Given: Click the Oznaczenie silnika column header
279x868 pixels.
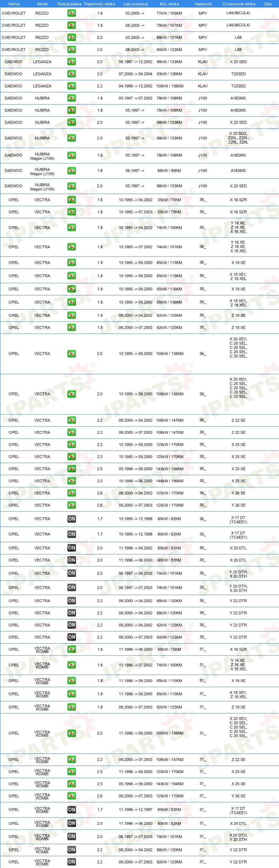Looking at the screenshot, I should pos(239,4).
